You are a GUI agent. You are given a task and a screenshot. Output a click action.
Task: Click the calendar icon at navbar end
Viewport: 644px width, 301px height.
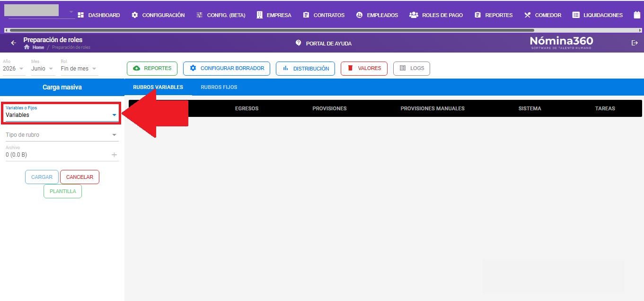(637, 15)
